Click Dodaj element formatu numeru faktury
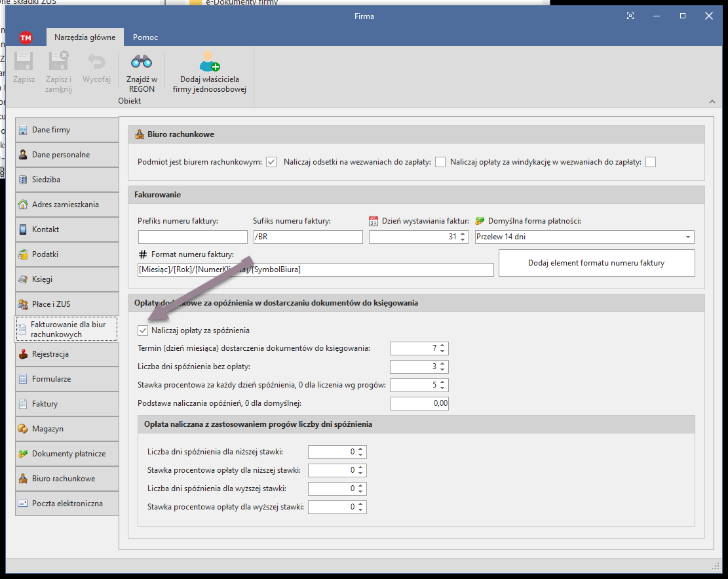 click(x=596, y=263)
